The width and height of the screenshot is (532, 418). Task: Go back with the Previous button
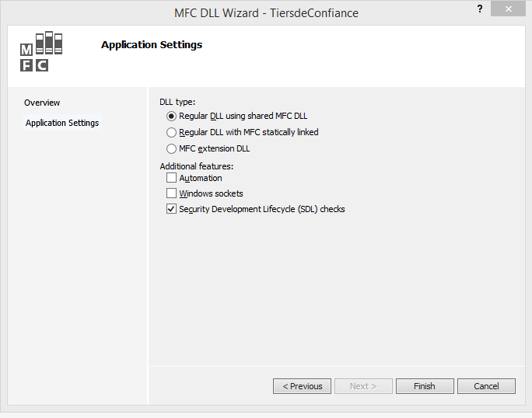tap(302, 386)
